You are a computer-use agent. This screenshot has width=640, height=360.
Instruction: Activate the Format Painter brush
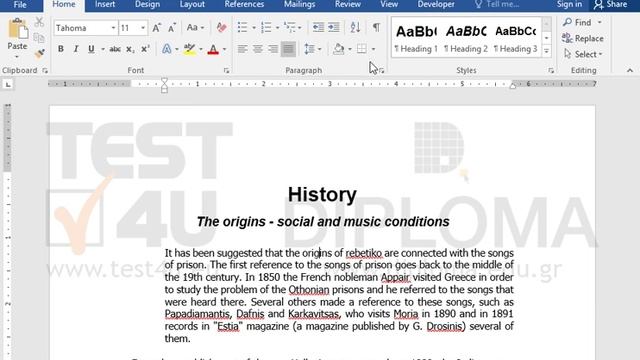[x=39, y=53]
